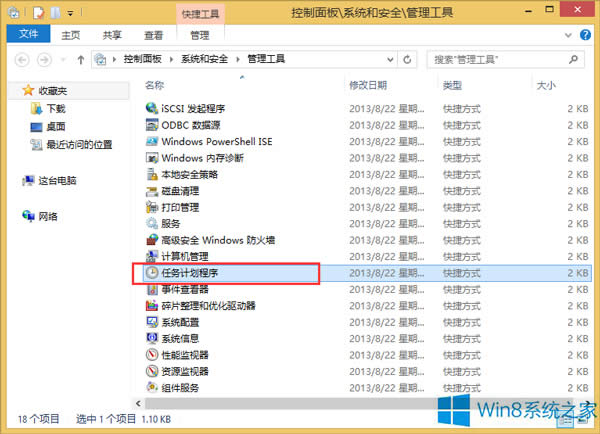Image resolution: width=600 pixels, height=434 pixels.
Task: Open the iSCSI 发起程序 shortcut icon
Action: coord(152,108)
